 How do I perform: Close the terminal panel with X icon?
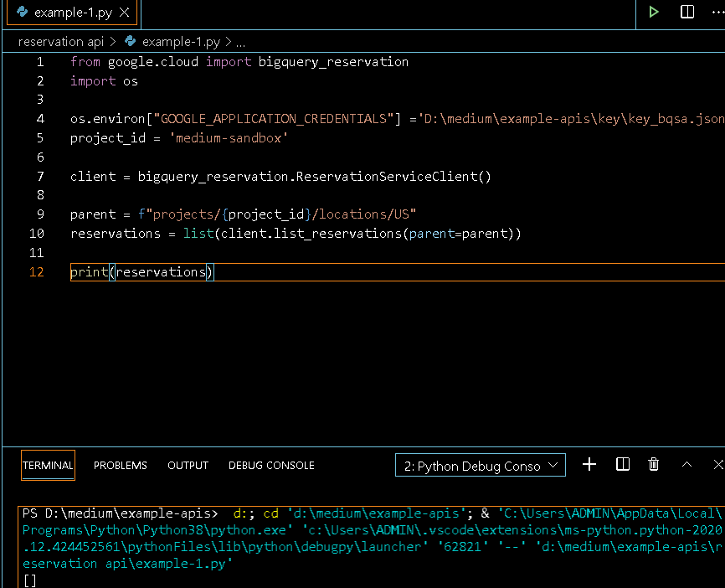point(718,465)
